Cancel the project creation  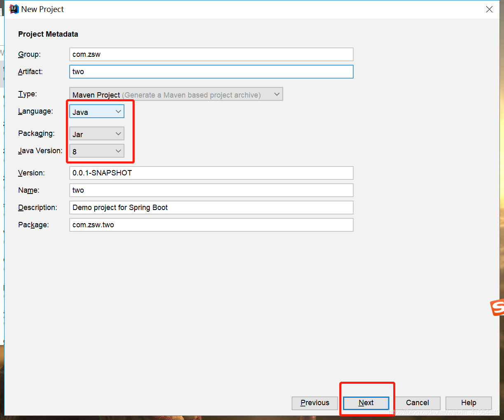click(418, 403)
